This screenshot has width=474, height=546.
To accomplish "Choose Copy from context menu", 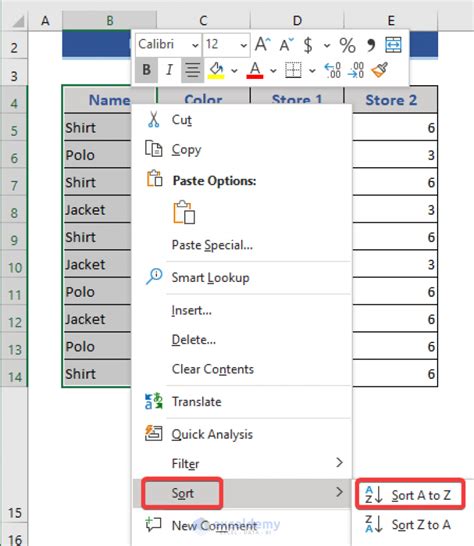I will point(242,149).
